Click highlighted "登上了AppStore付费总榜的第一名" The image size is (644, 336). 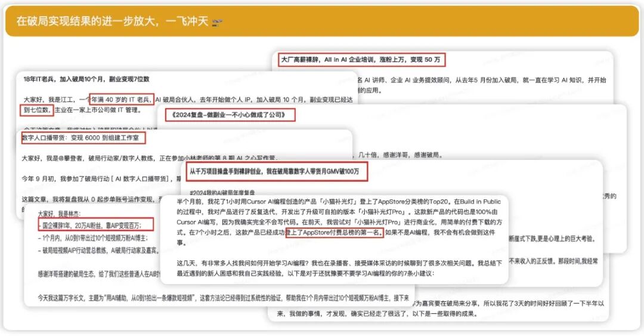[335, 233]
